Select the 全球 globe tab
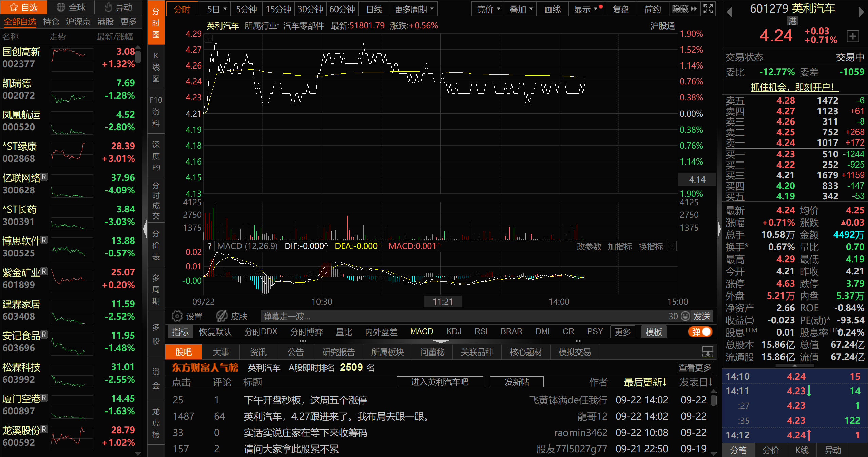868x457 pixels. pyautogui.click(x=71, y=7)
